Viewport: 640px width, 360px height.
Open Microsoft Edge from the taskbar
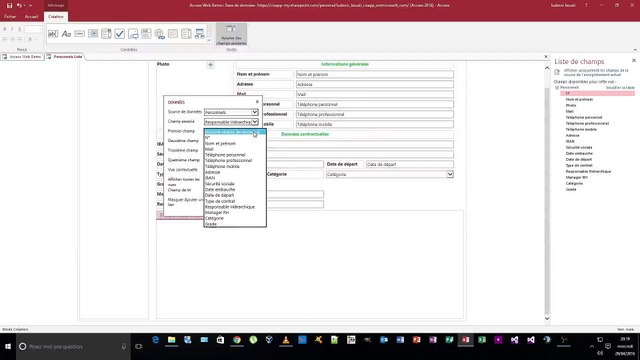155,340
